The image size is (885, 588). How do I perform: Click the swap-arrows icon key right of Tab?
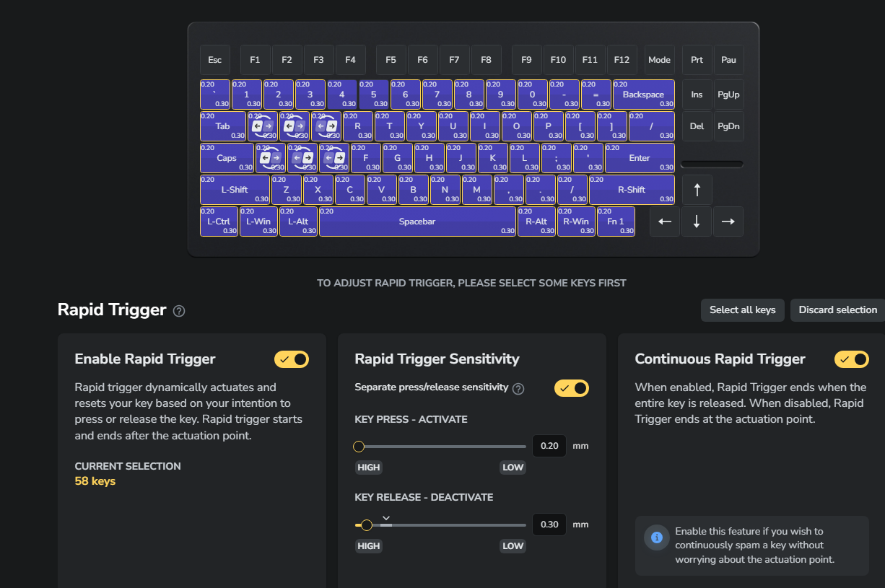263,126
